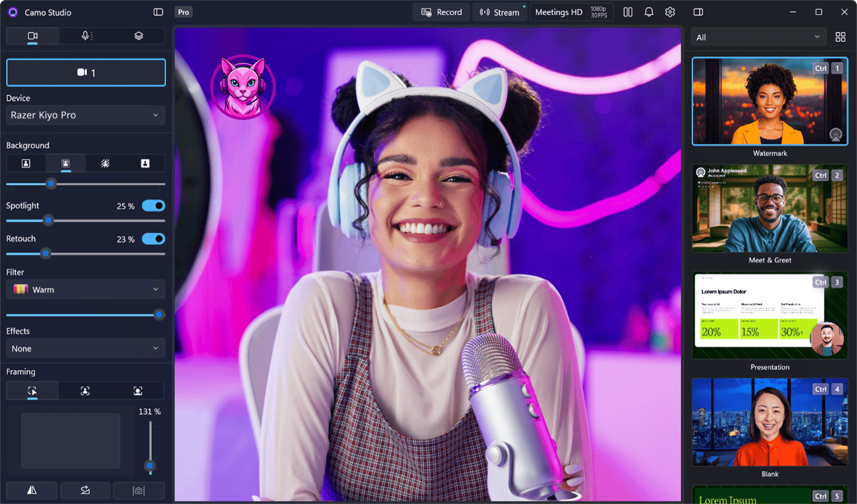Select the striped Background removal mode
Image resolution: width=857 pixels, height=504 pixels.
105,164
